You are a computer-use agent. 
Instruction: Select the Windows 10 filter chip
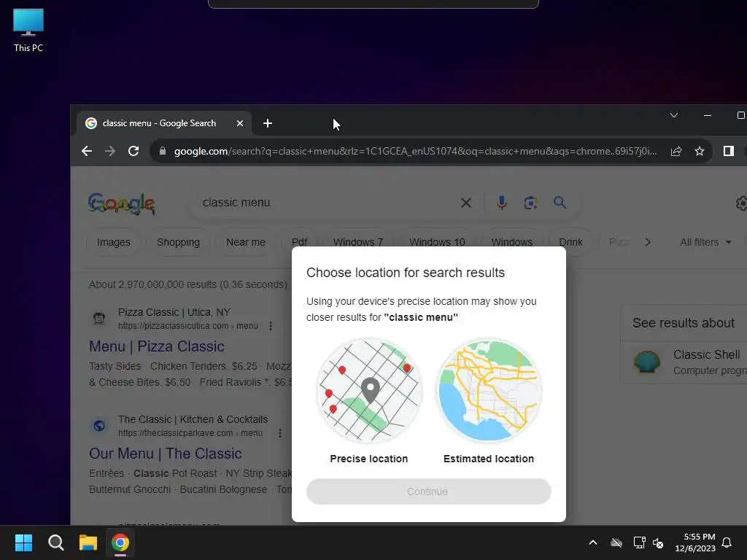click(437, 242)
